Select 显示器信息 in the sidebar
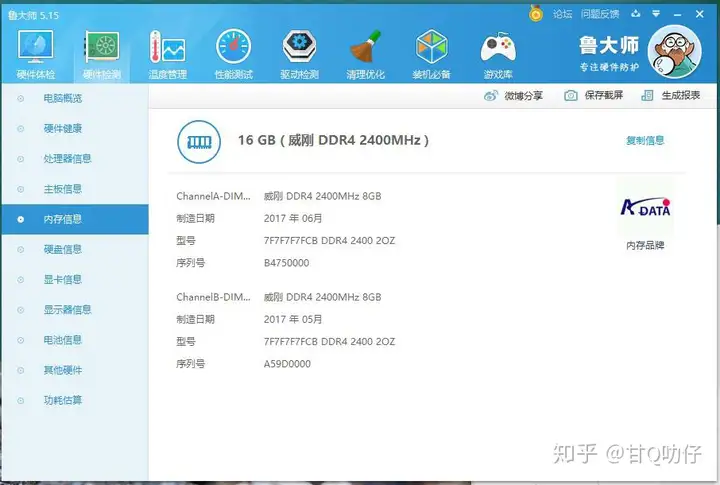 coord(75,310)
